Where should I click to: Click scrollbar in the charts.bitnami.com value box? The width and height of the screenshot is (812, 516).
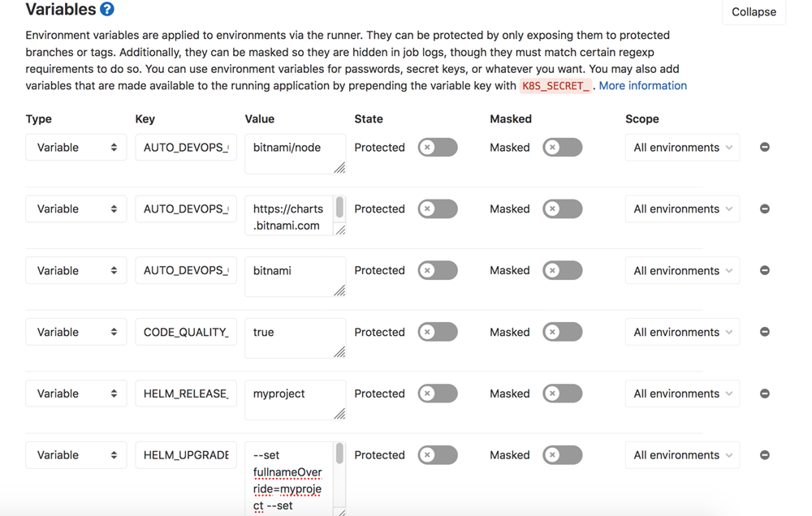tap(339, 209)
